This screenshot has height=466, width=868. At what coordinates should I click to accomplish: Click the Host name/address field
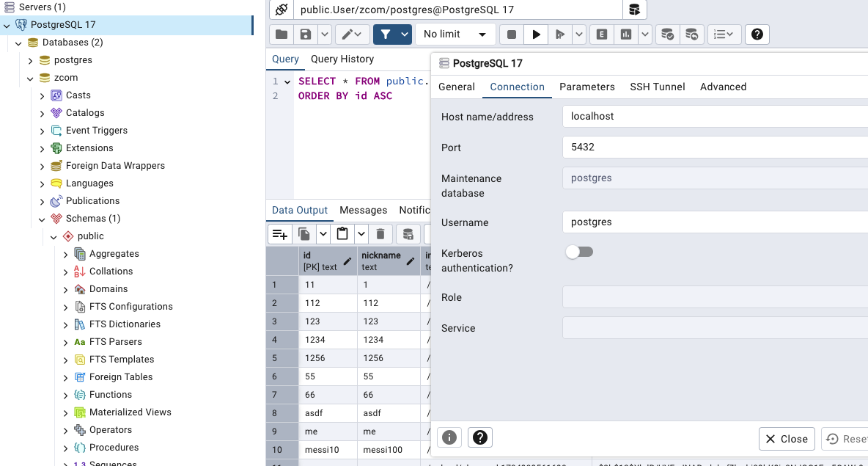pos(716,117)
